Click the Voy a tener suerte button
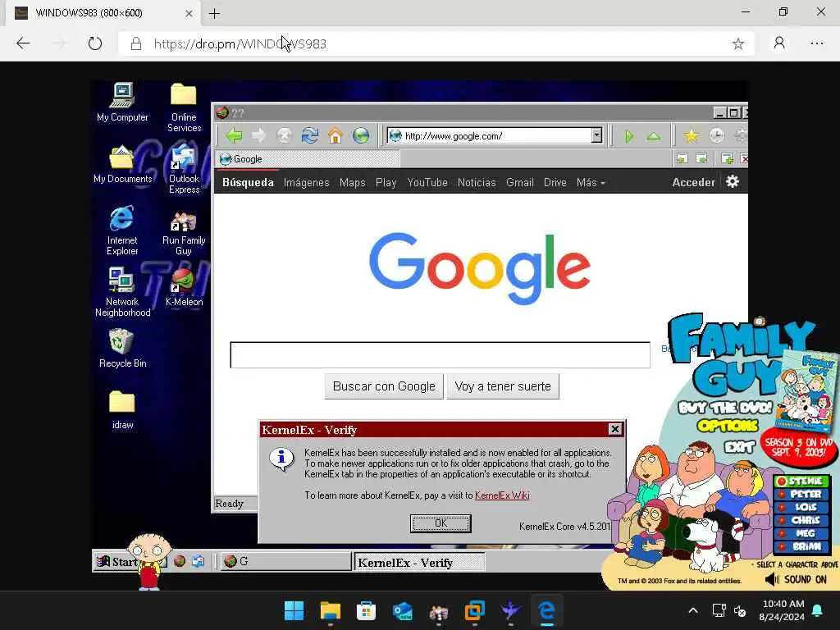Viewport: 840px width, 630px height. coord(503,386)
